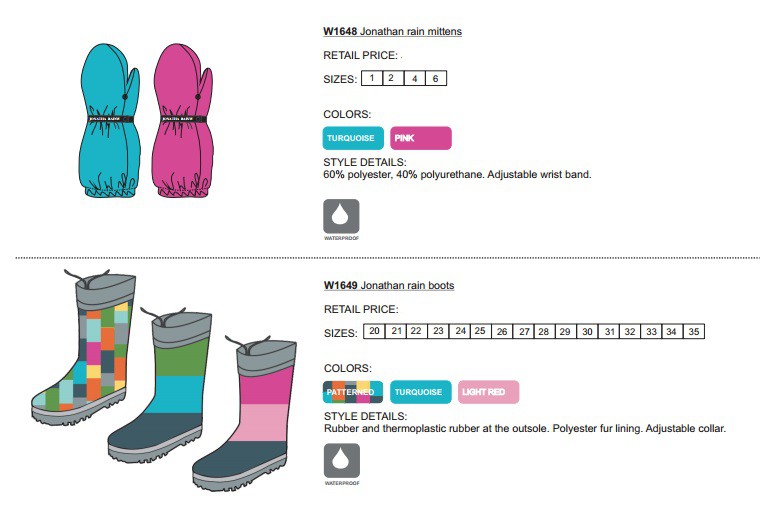
Task: Select LIGHT RED color swatch for boots
Action: pyautogui.click(x=489, y=392)
